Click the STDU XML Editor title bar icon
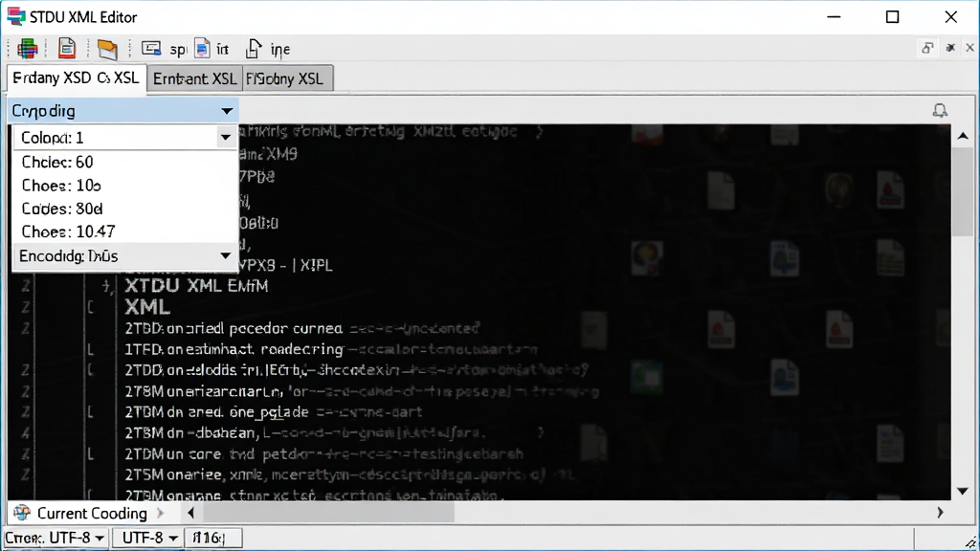980x551 pixels. coord(16,16)
